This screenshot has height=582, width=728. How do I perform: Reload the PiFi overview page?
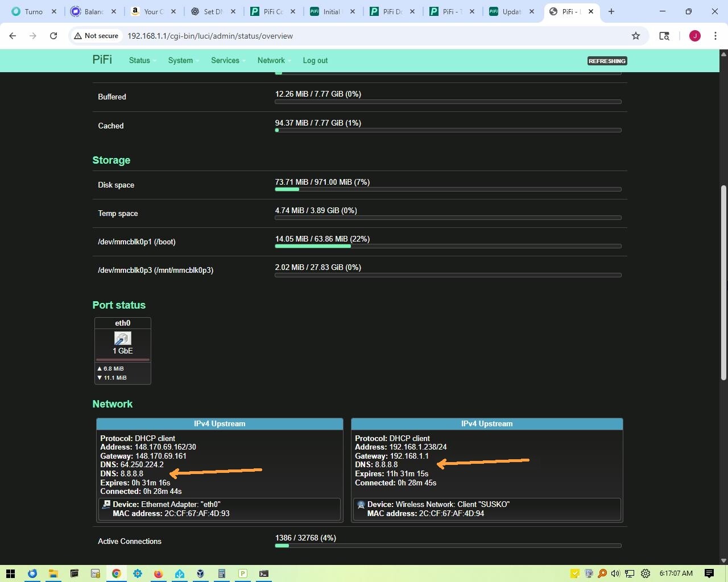[x=53, y=36]
